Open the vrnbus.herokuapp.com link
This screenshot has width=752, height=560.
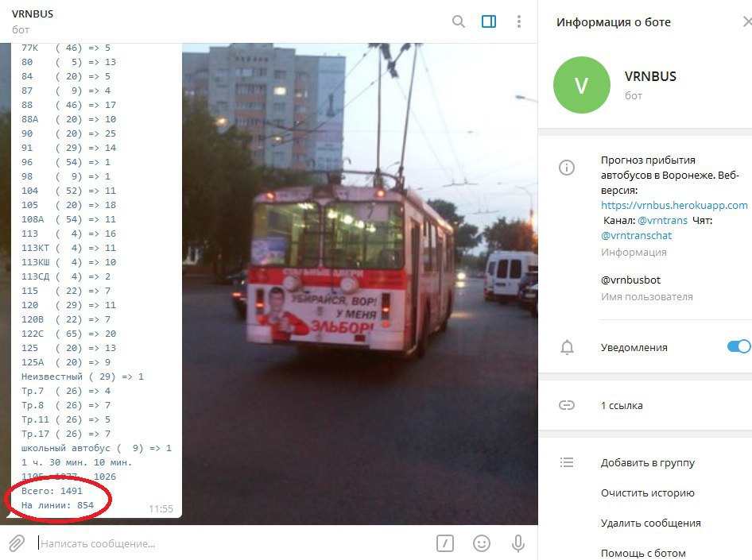pos(674,206)
